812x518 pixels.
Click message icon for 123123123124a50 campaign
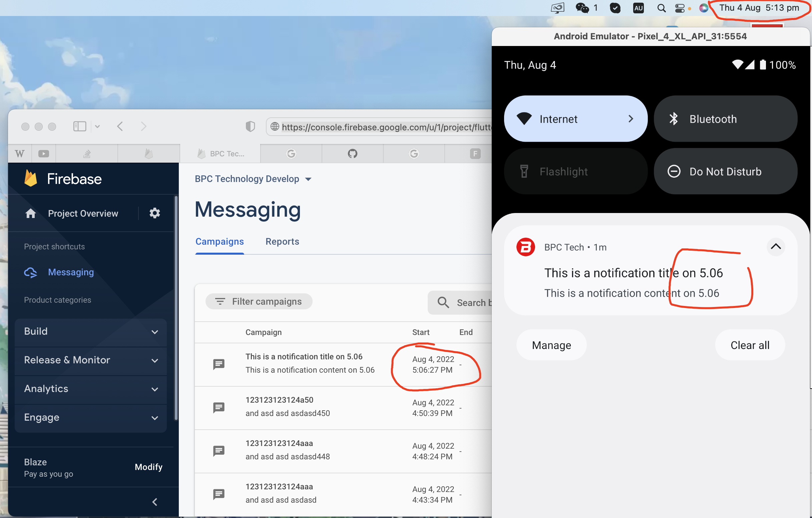219,408
